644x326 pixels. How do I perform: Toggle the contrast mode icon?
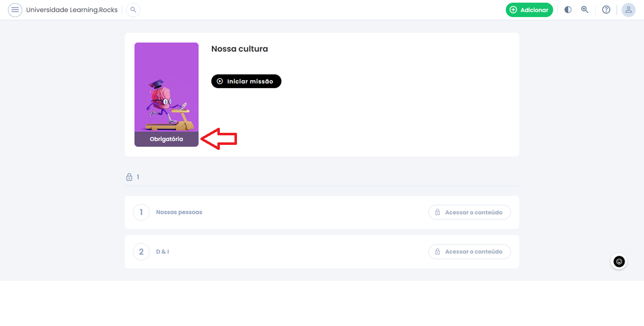point(568,10)
